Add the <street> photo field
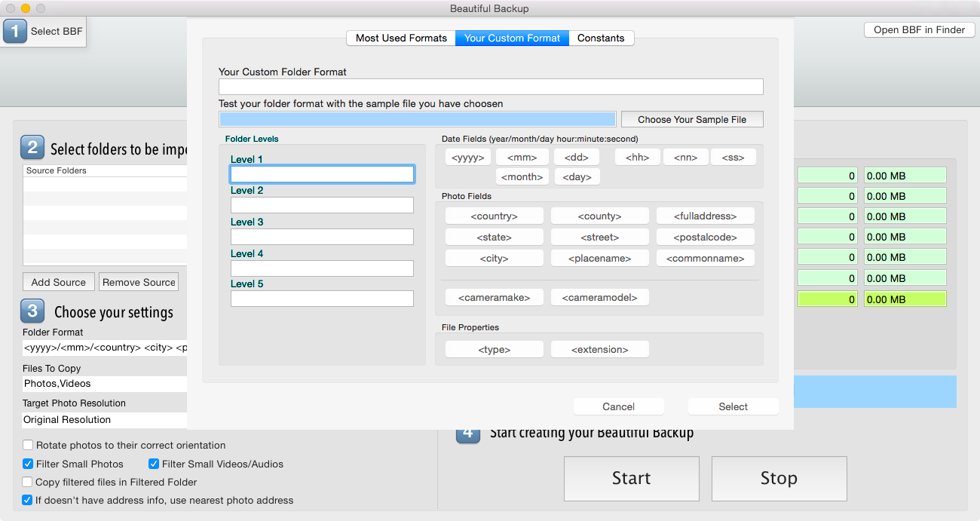Image resolution: width=980 pixels, height=521 pixels. pos(600,237)
